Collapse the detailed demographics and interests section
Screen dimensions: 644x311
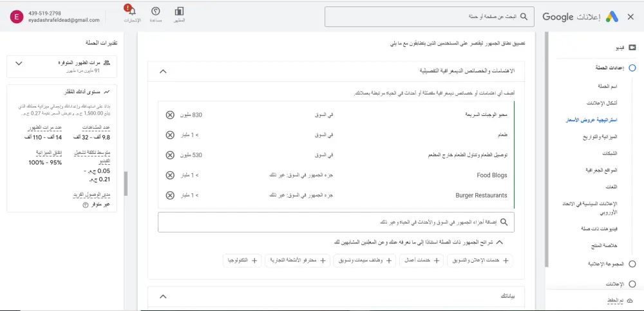point(162,72)
